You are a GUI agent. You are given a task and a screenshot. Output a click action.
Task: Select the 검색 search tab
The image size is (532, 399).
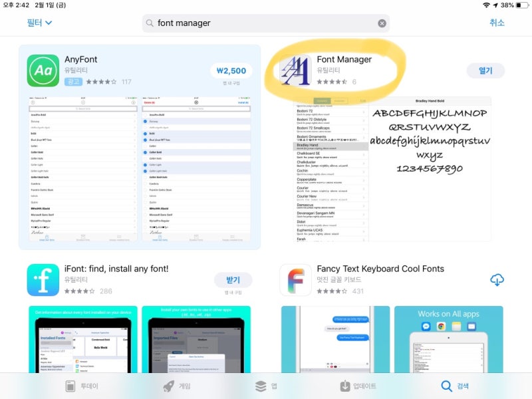click(x=455, y=386)
